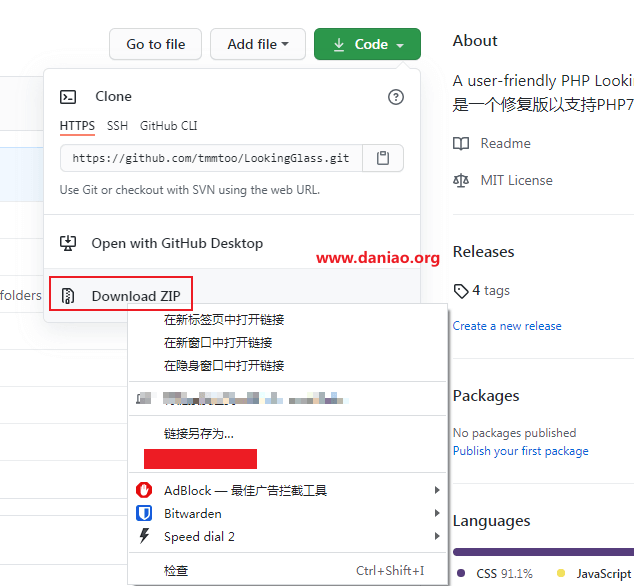This screenshot has height=586, width=634.
Task: Open the clone help question mark icon
Action: (396, 97)
